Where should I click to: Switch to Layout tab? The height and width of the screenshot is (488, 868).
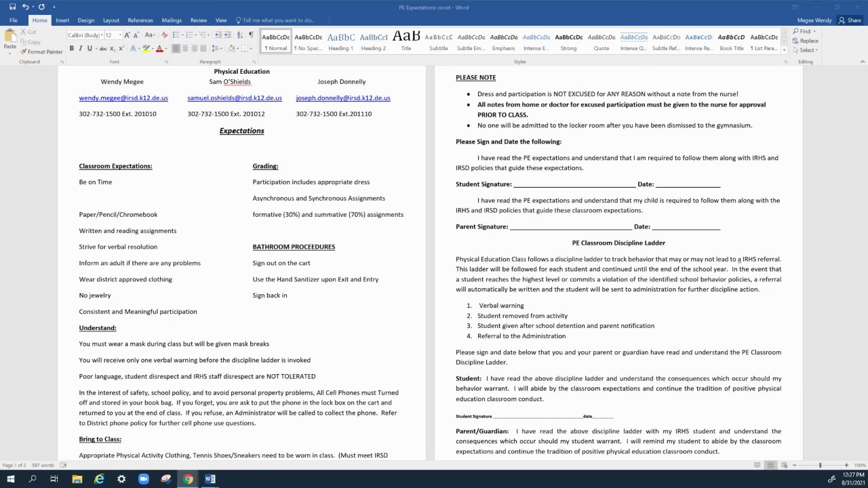coord(111,20)
